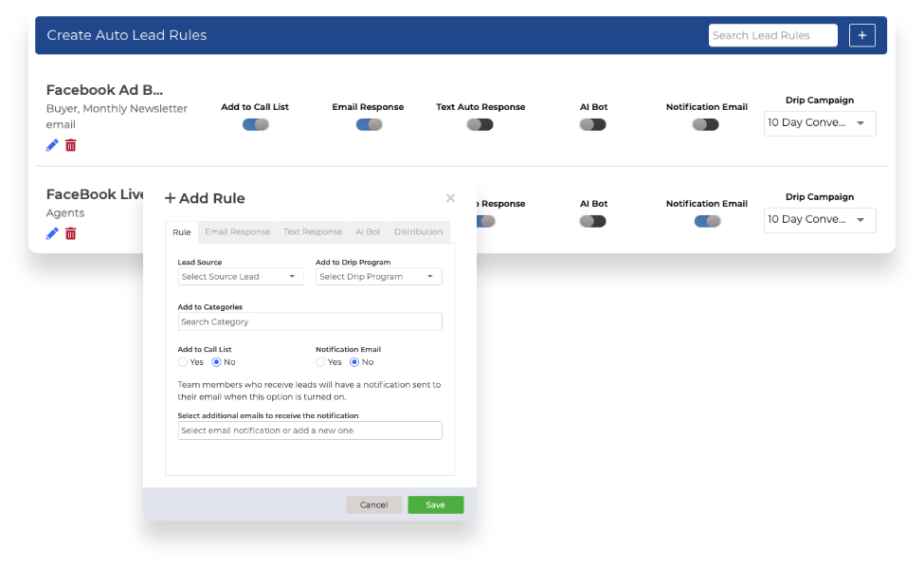The image size is (924, 568).
Task: Edit the FaceBook Live rule with the pencil icon
Action: (x=53, y=233)
